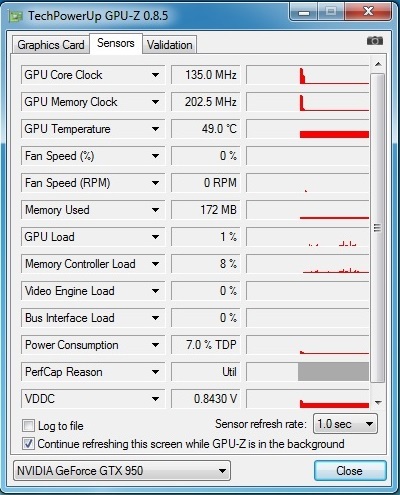The width and height of the screenshot is (400, 495).
Task: Open Fan Speed (RPM) sensor options
Action: (x=155, y=183)
